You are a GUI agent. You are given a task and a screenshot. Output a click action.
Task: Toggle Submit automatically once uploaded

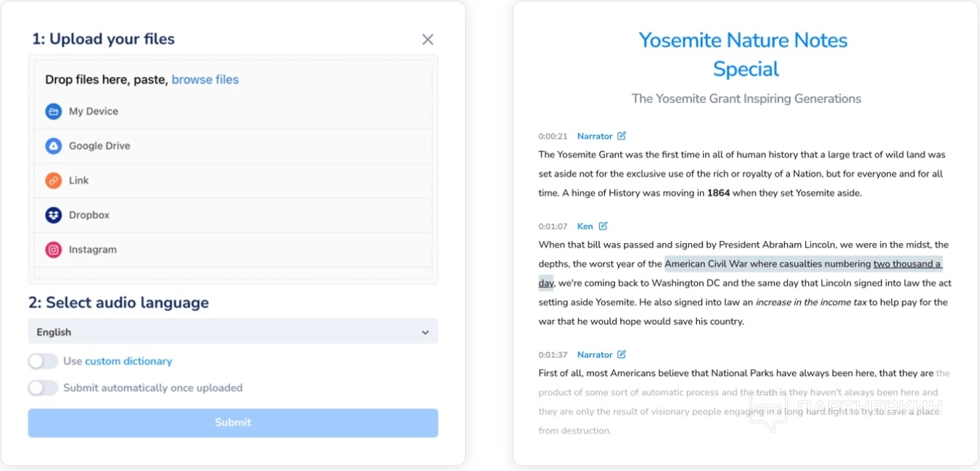coord(43,388)
